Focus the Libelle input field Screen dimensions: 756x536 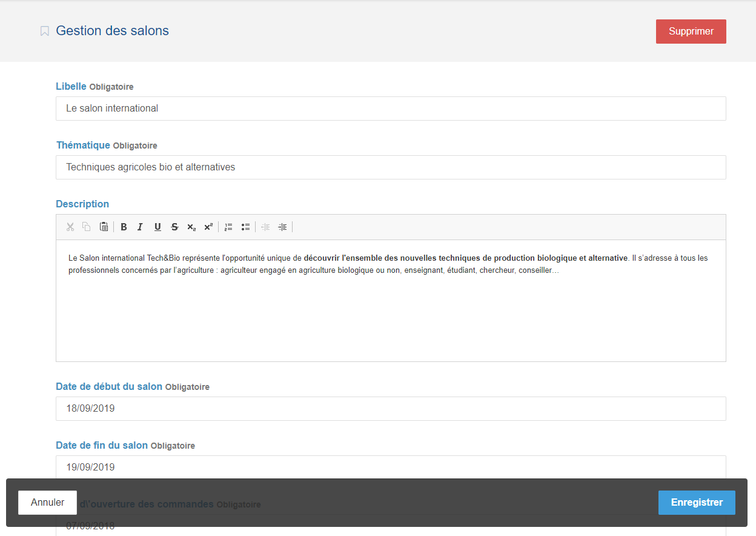[x=391, y=109]
